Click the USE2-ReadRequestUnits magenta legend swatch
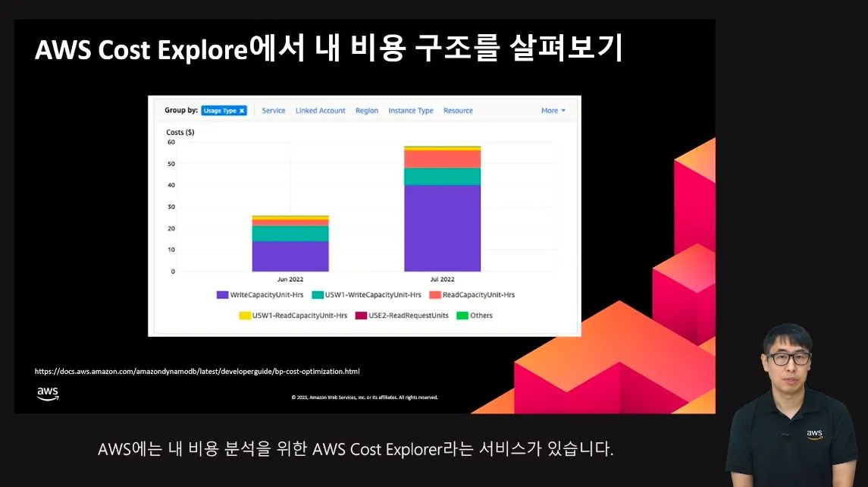Viewport: 868px width, 487px height. point(361,316)
